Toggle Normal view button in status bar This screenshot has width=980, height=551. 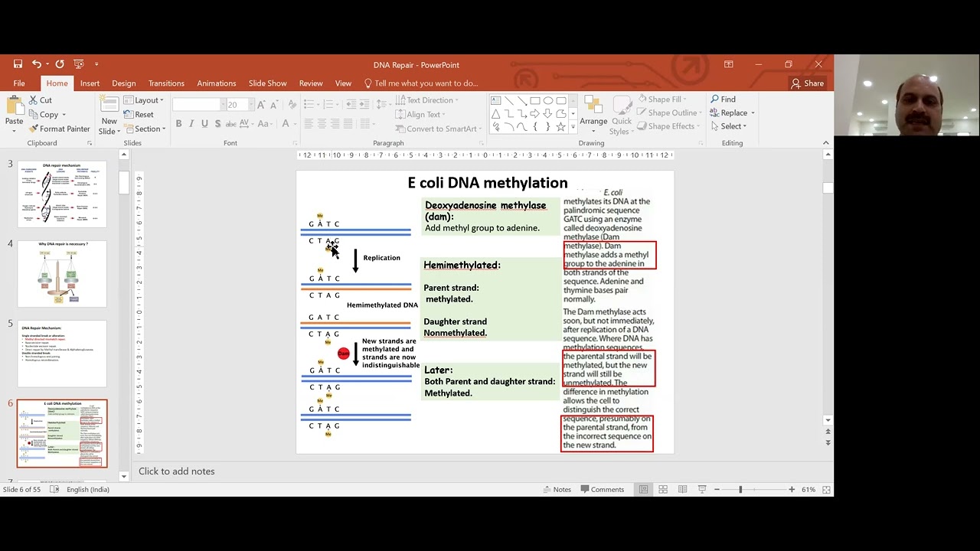(x=644, y=490)
